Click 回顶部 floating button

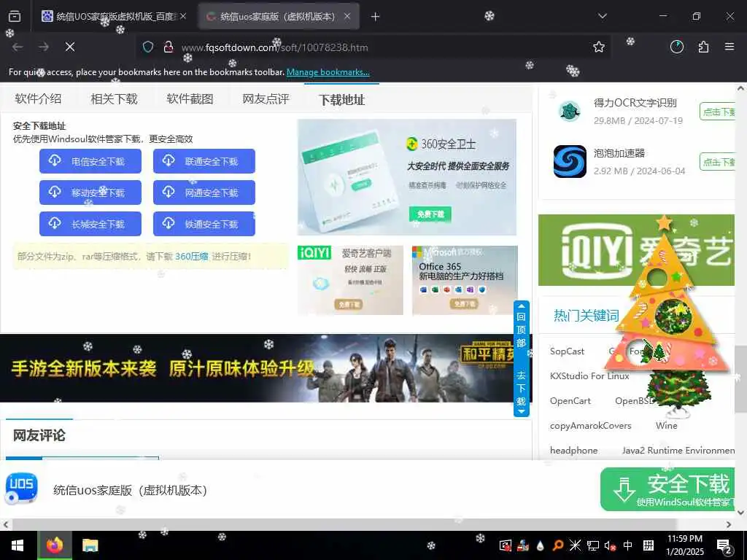[x=521, y=329]
